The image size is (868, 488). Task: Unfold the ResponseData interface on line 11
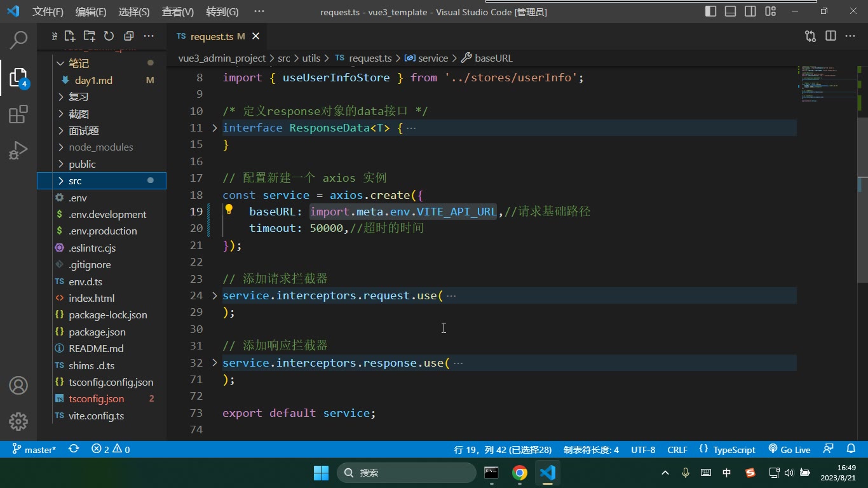(215, 128)
